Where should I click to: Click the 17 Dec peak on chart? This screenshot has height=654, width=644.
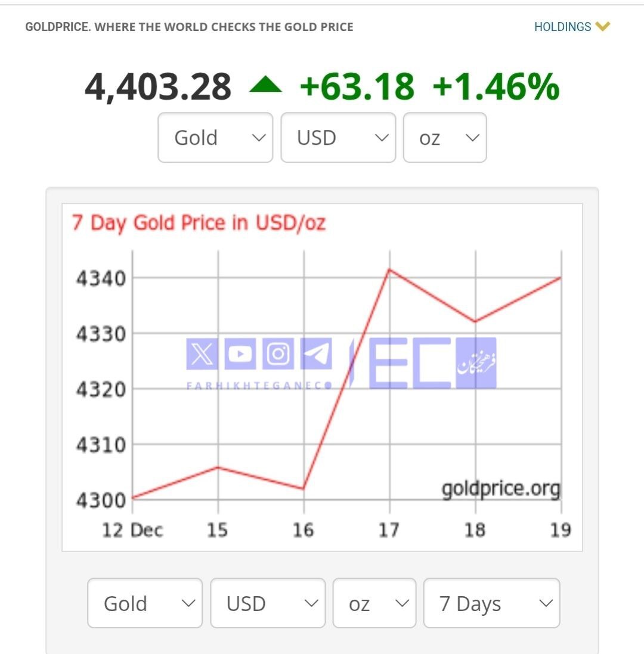click(389, 269)
